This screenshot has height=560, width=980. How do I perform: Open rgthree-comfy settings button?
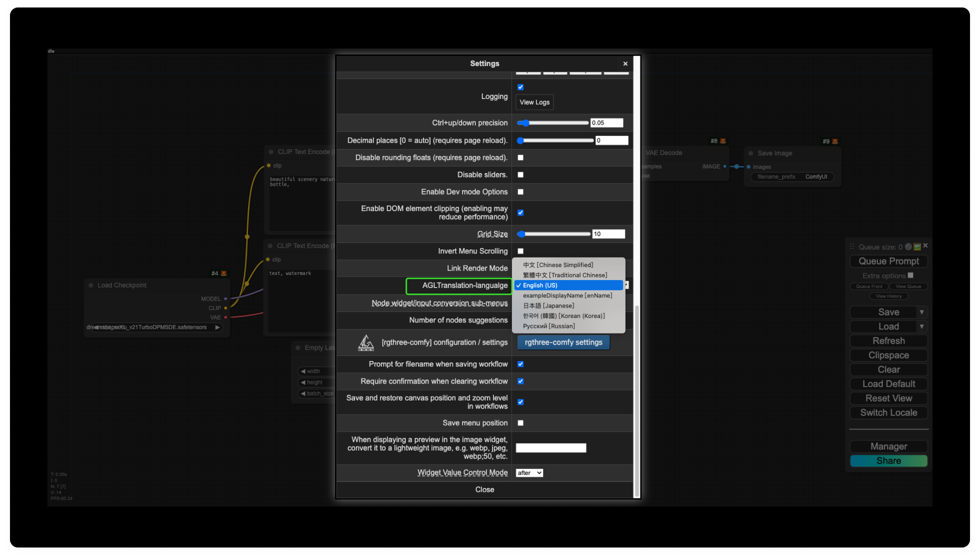[563, 342]
